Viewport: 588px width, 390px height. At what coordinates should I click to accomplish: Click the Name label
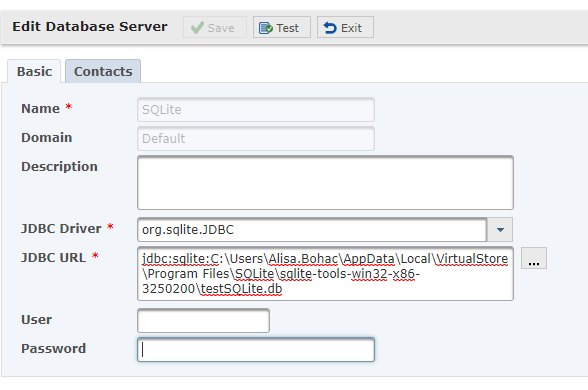pos(40,108)
